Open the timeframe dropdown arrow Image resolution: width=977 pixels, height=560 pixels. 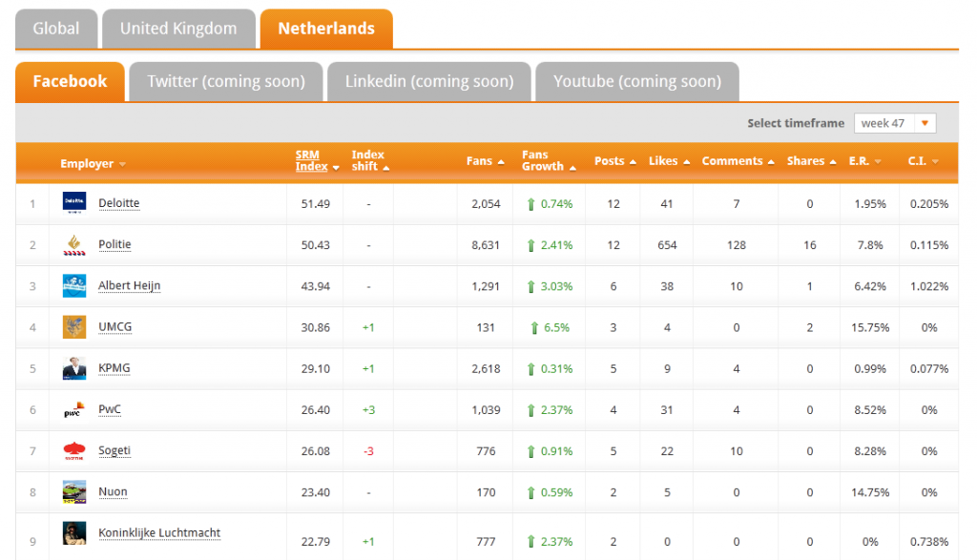[925, 123]
